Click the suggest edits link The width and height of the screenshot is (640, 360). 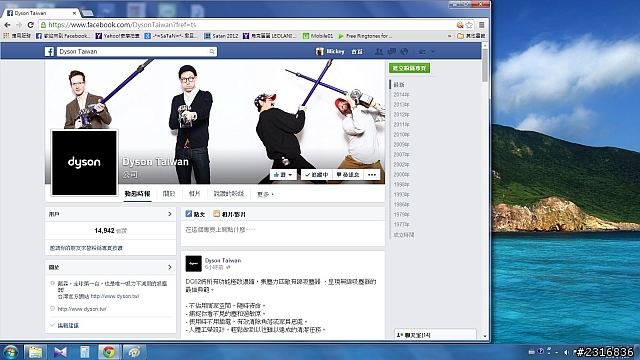68,325
